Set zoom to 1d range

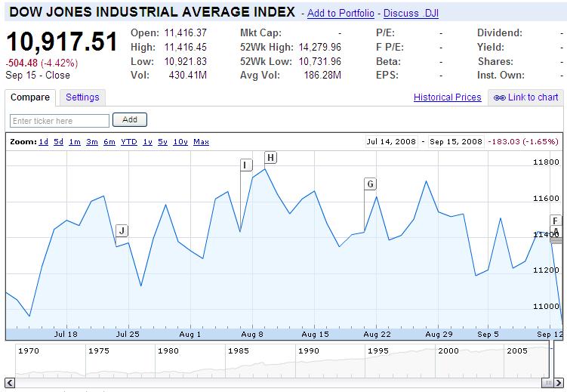point(44,142)
